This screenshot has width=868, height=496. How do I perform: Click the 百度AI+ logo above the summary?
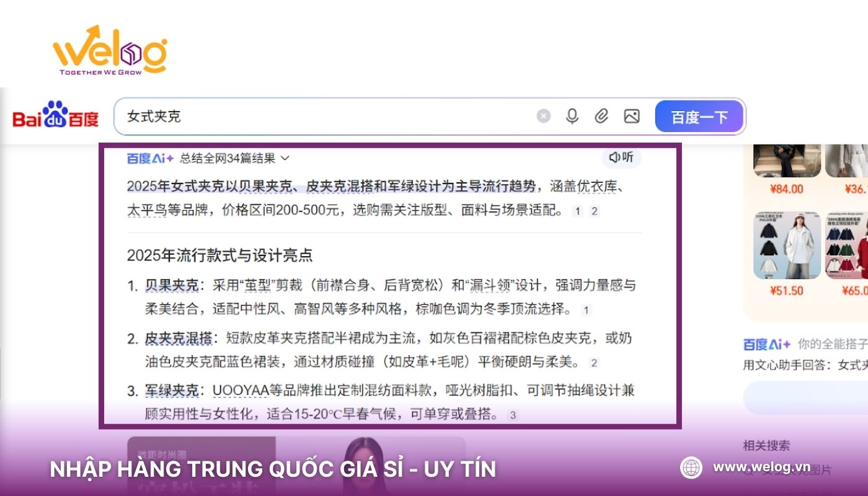point(149,158)
